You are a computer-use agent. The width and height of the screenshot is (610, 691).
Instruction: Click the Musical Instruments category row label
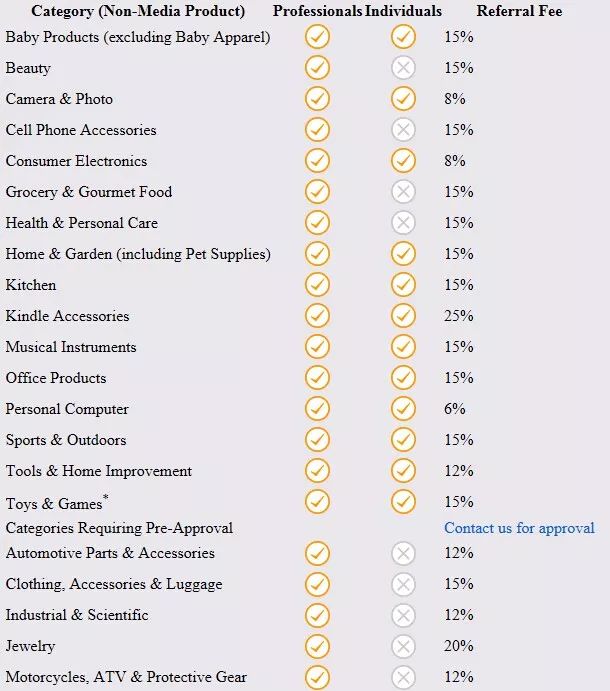click(71, 347)
